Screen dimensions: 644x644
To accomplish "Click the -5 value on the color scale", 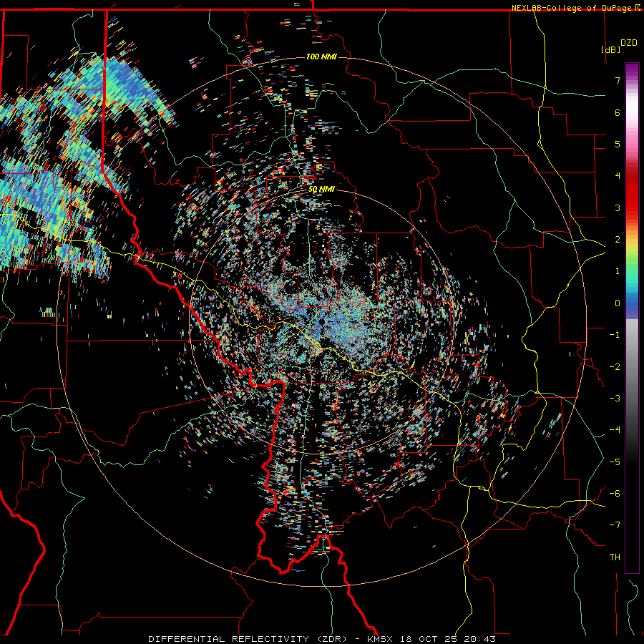I will click(615, 462).
